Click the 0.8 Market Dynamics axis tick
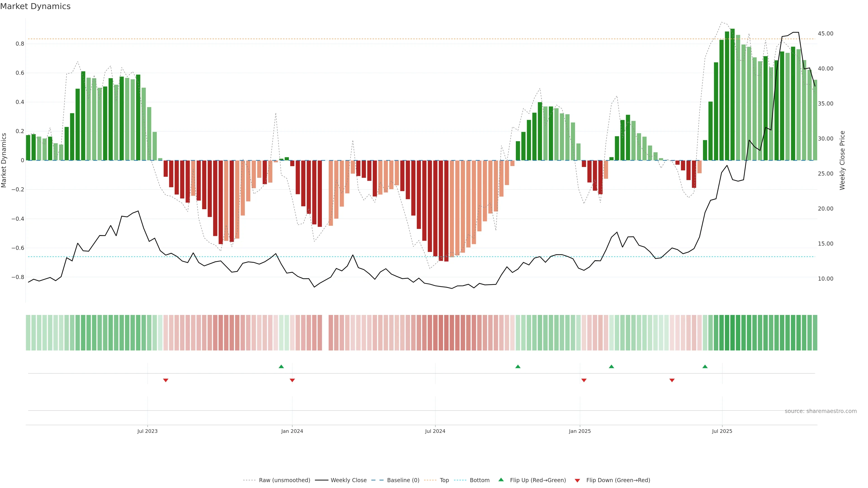Image resolution: width=868 pixels, height=488 pixels. (x=20, y=44)
